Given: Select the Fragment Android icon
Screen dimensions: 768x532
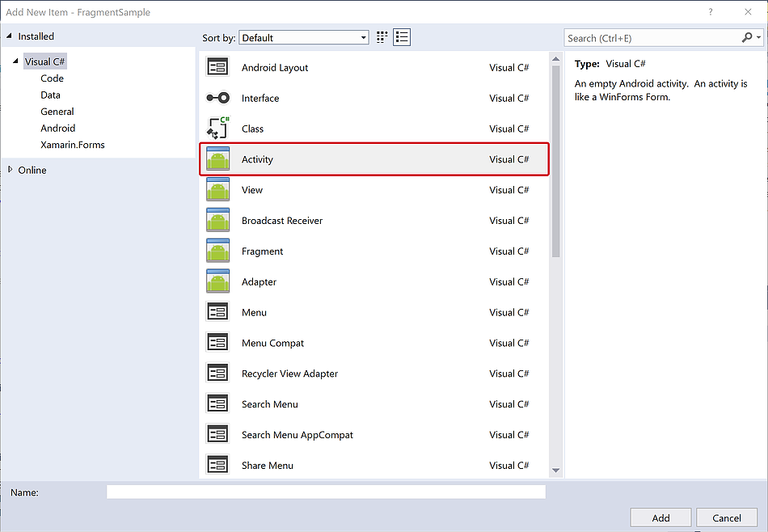Looking at the screenshot, I should tap(217, 251).
